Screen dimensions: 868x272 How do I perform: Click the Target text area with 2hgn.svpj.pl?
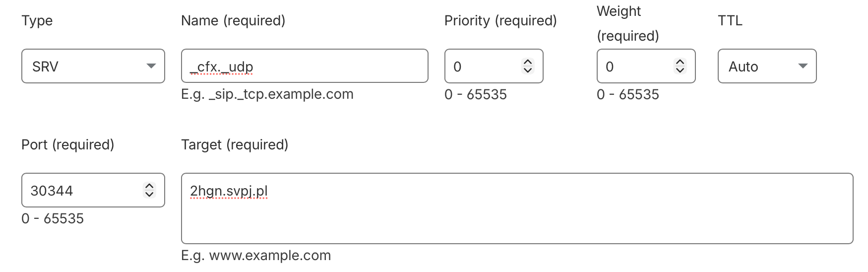click(517, 208)
